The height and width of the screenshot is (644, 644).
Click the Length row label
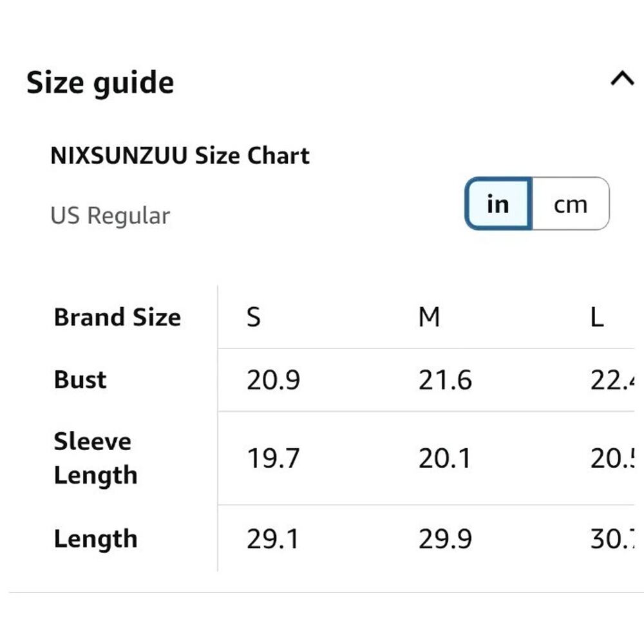96,539
